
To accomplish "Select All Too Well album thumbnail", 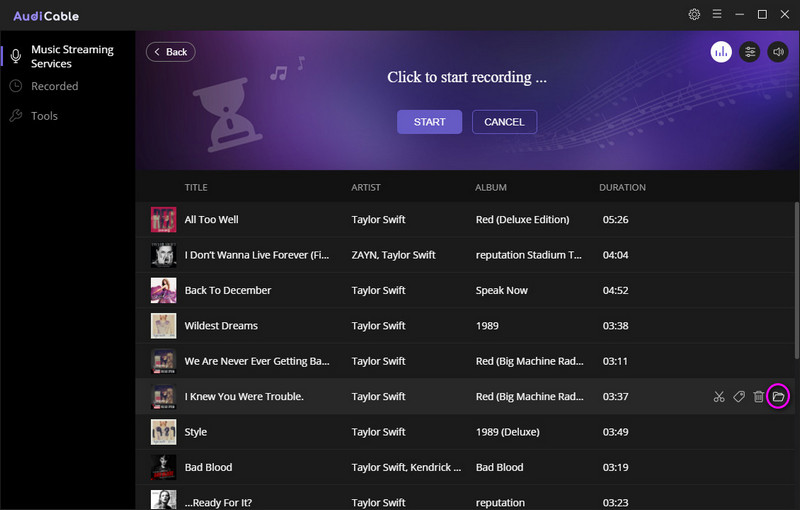I will [x=163, y=219].
